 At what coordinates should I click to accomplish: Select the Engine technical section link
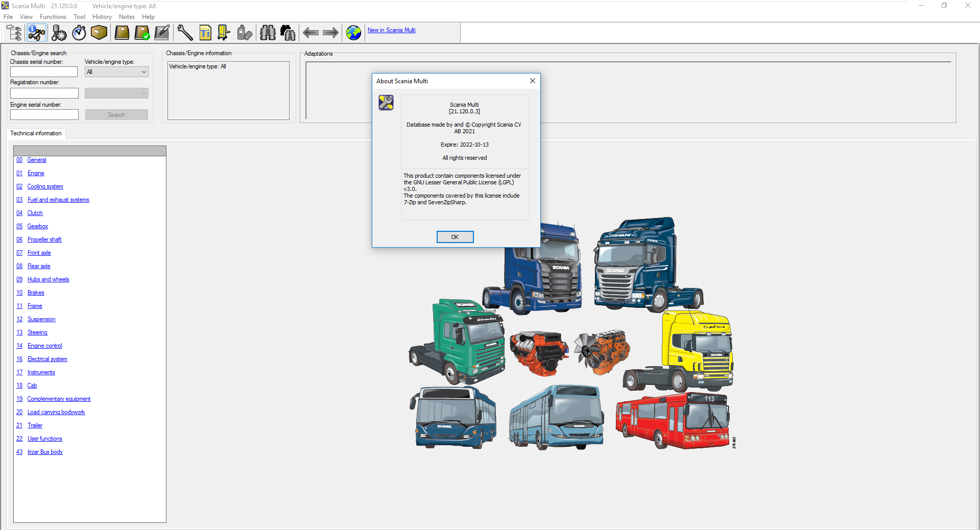click(35, 173)
